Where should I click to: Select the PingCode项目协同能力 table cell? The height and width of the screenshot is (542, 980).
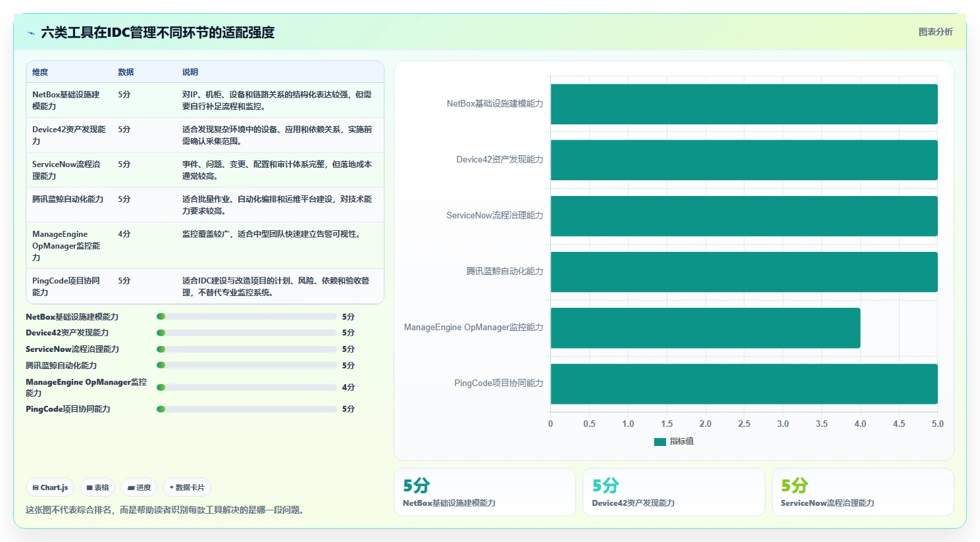coord(68,286)
